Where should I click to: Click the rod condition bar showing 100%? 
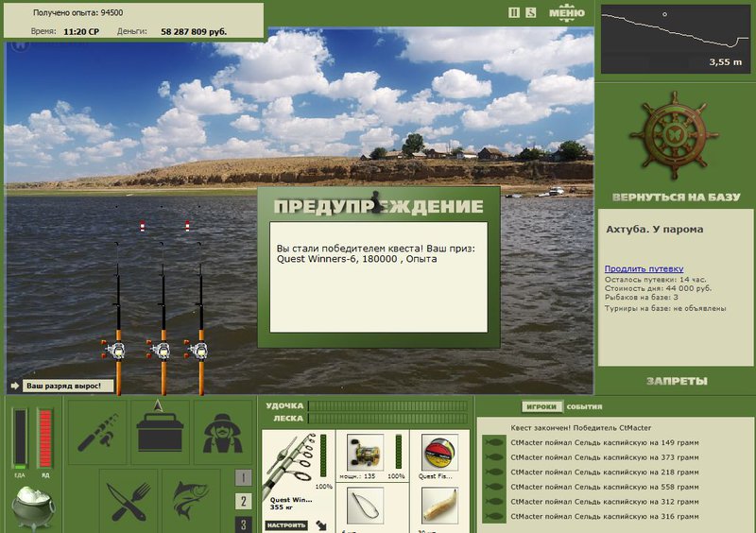[323, 456]
